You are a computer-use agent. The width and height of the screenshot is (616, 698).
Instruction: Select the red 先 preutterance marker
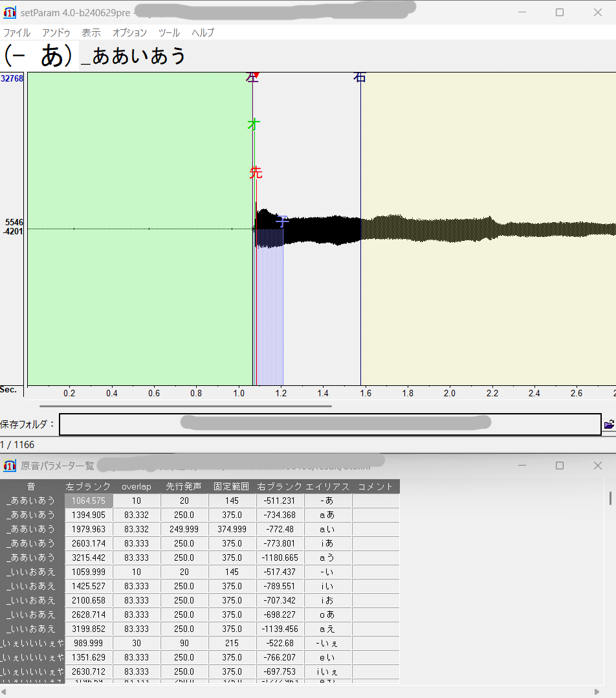point(256,172)
